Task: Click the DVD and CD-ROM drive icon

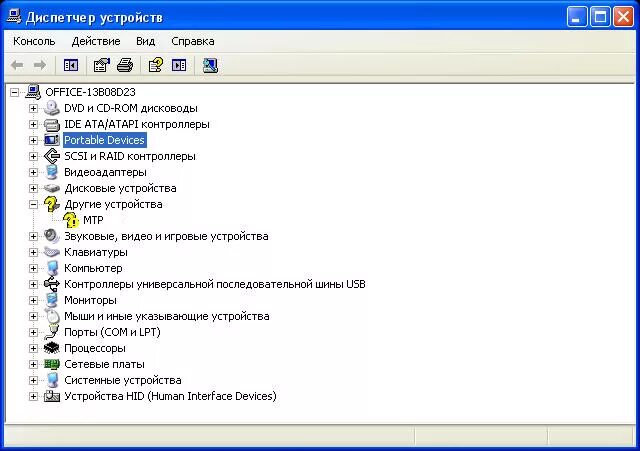Action: pyautogui.click(x=52, y=108)
